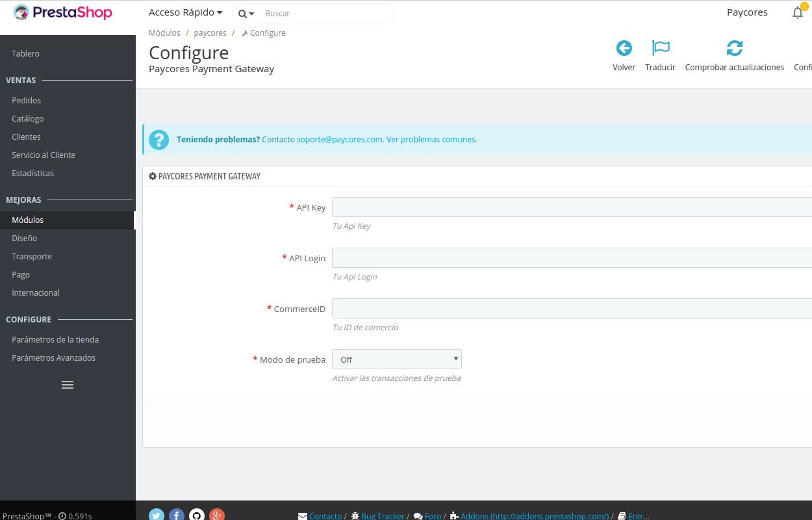Viewport: 812px width, 520px height.
Task: Click the puzzle icon beside Addons
Action: 454,516
